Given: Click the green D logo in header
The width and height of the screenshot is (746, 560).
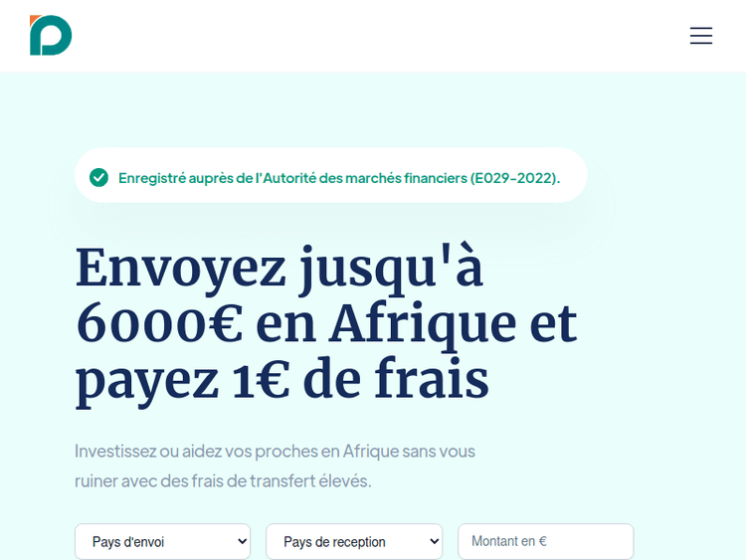Looking at the screenshot, I should (x=51, y=36).
